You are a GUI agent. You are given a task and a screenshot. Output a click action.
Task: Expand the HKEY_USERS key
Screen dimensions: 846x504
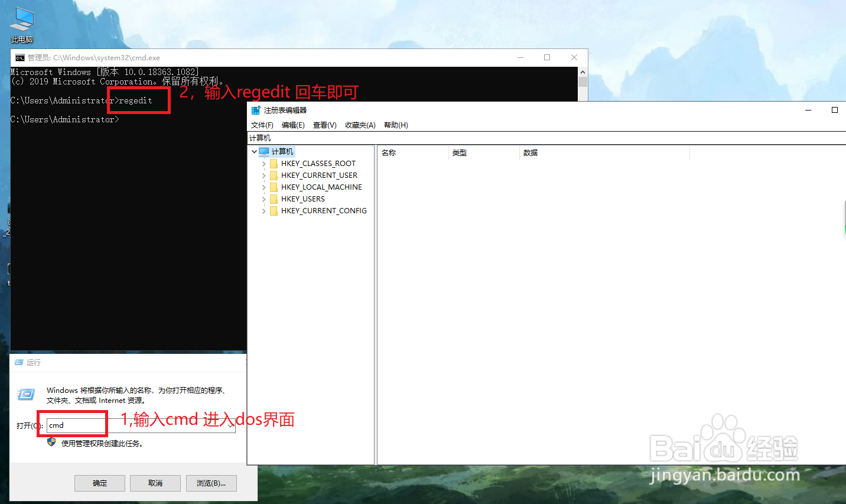click(x=263, y=199)
